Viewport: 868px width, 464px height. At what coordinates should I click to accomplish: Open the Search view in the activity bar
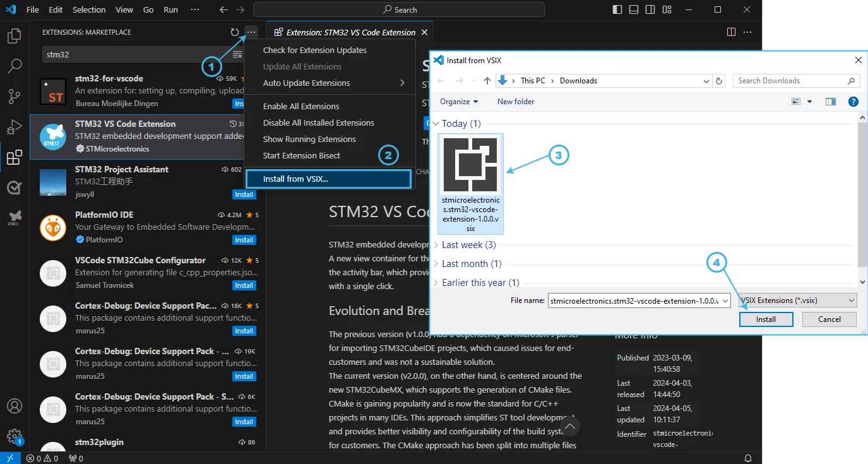(x=14, y=66)
